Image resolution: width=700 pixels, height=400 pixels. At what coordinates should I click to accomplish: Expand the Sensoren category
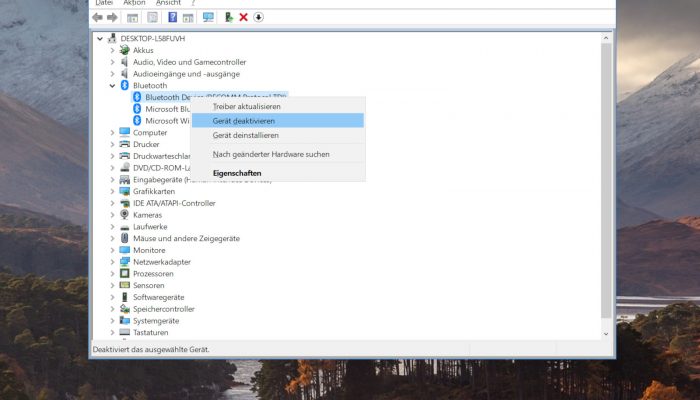[112, 285]
